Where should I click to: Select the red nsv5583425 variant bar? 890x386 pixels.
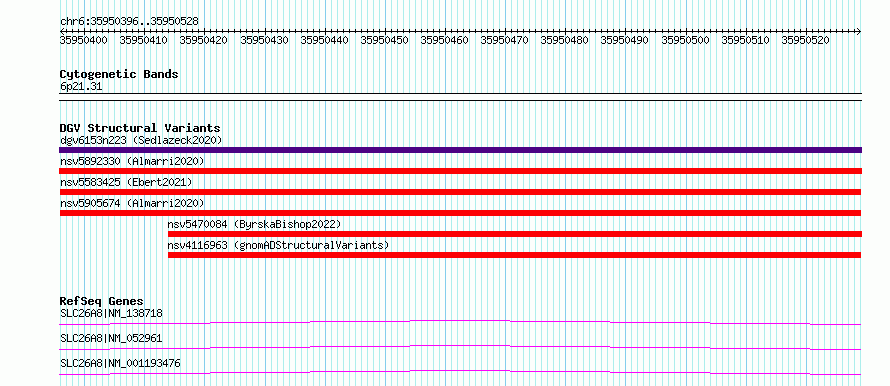click(460, 192)
